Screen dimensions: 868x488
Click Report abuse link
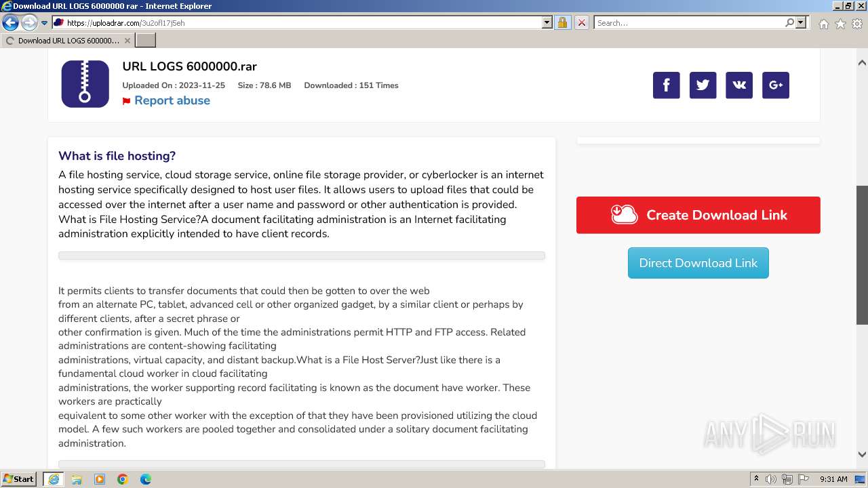172,100
